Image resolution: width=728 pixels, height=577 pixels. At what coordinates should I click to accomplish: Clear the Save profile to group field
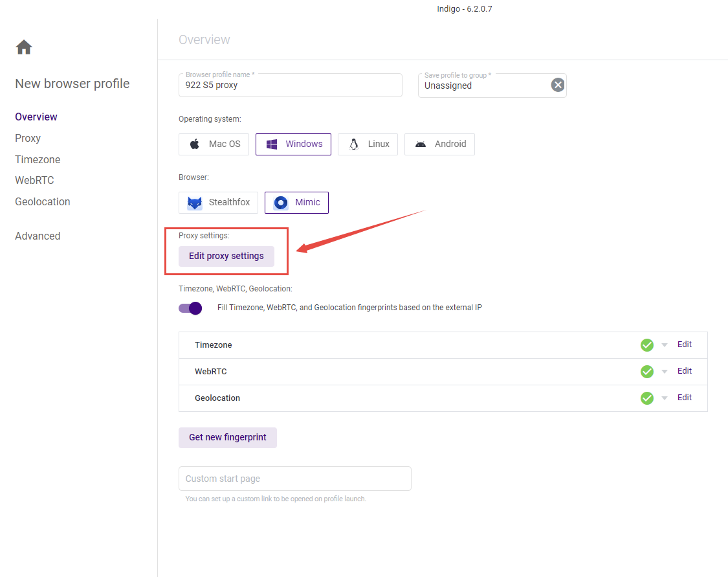pyautogui.click(x=557, y=85)
